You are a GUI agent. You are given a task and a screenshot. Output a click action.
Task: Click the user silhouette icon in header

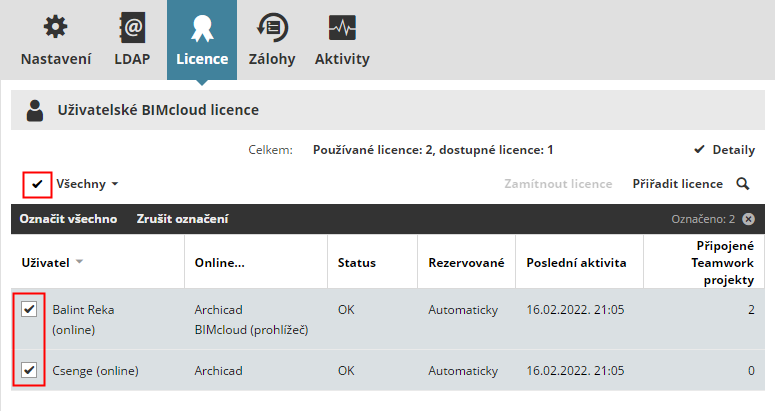pos(36,110)
